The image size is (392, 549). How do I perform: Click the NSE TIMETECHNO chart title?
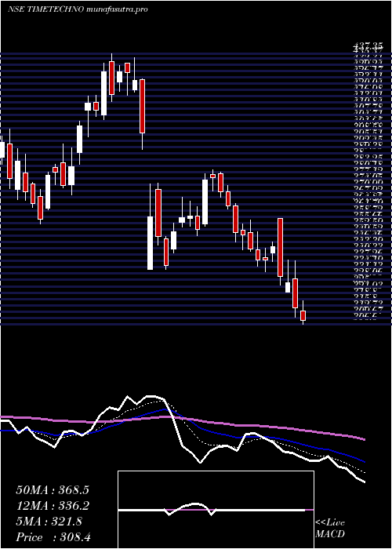78,9
